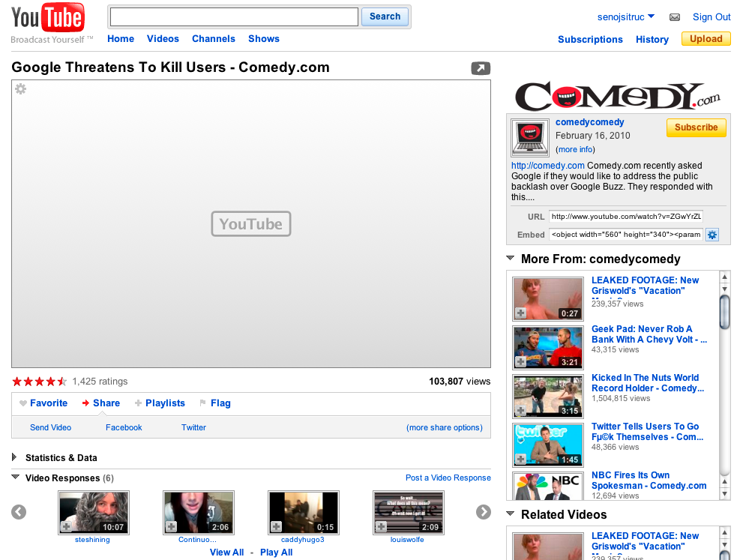The width and height of the screenshot is (743, 560).
Task: Add Geek Pad video to queue
Action: pos(521,361)
